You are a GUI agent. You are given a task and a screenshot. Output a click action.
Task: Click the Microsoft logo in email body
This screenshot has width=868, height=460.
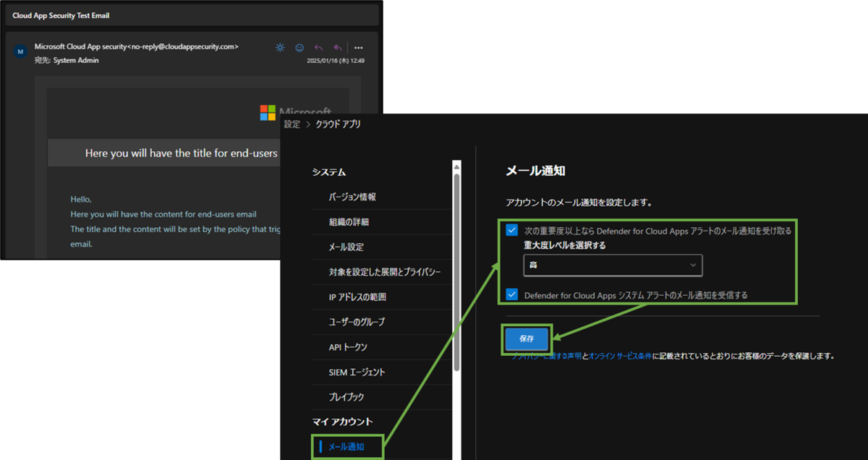point(268,113)
